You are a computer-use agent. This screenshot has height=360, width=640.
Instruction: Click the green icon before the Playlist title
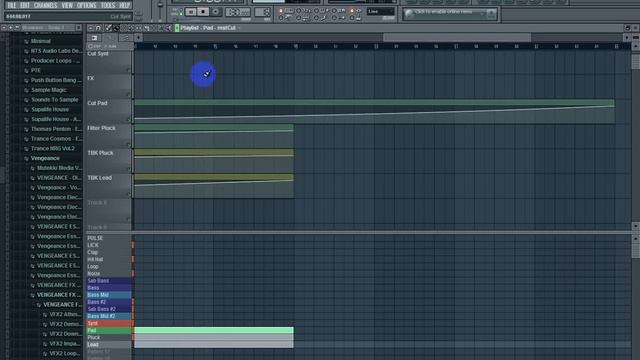click(177, 28)
